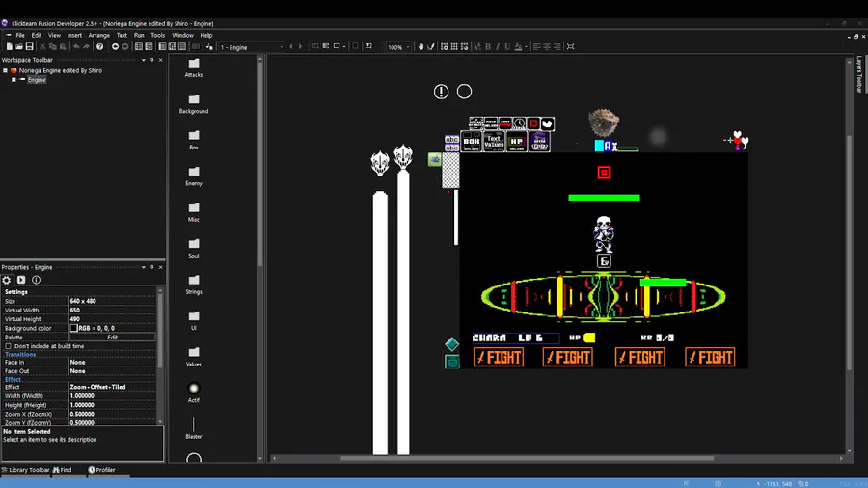This screenshot has width=868, height=488.
Task: Open the Box folder in library
Action: 194,140
